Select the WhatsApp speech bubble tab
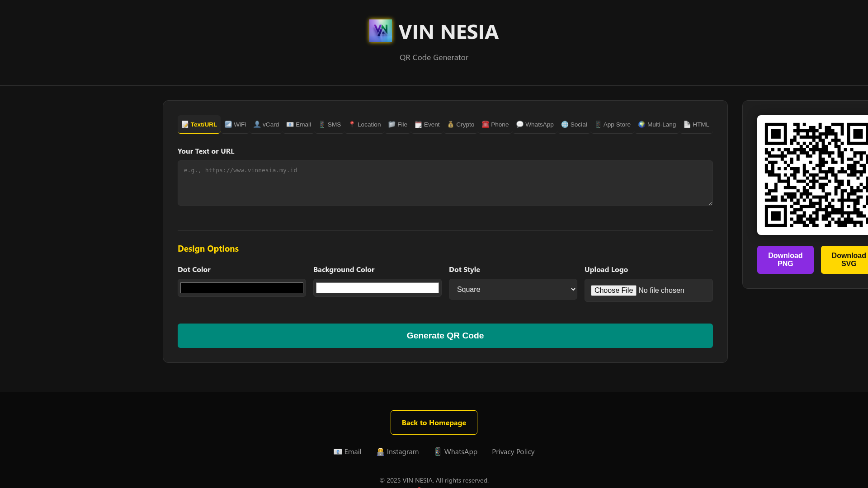Image resolution: width=868 pixels, height=488 pixels. click(535, 124)
